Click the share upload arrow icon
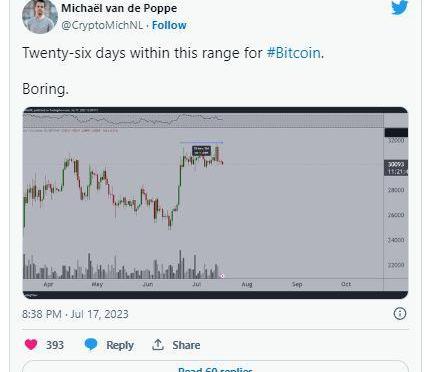Image resolution: width=425 pixels, height=372 pixels. (158, 345)
